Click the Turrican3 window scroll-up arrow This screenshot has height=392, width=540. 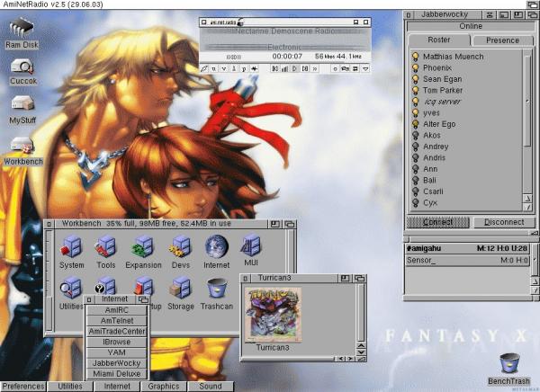tap(361, 345)
